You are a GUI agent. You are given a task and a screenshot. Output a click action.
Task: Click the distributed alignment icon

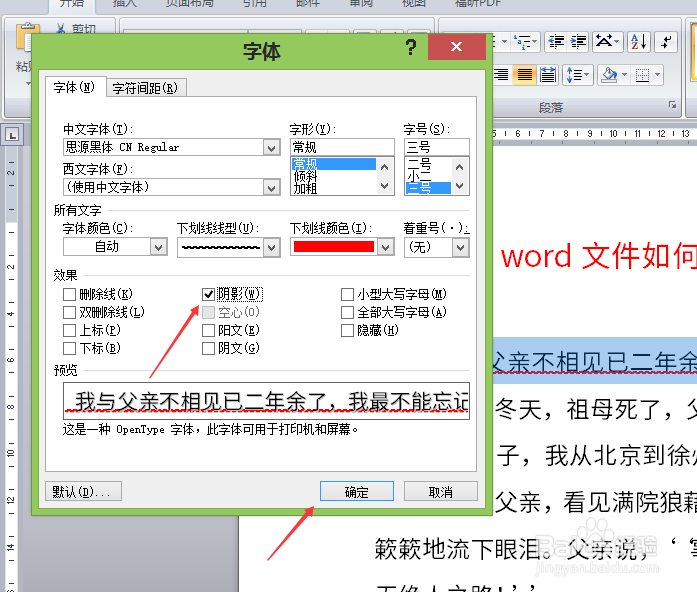point(548,75)
